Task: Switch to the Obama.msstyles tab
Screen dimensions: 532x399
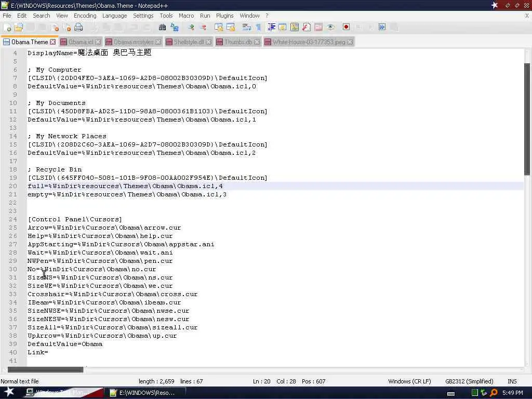Action: [x=133, y=42]
